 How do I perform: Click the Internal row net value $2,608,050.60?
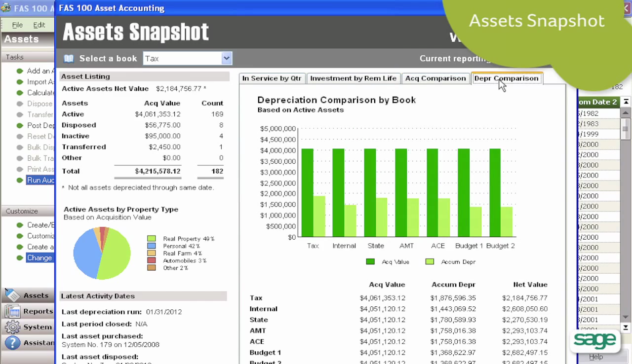pyautogui.click(x=525, y=309)
